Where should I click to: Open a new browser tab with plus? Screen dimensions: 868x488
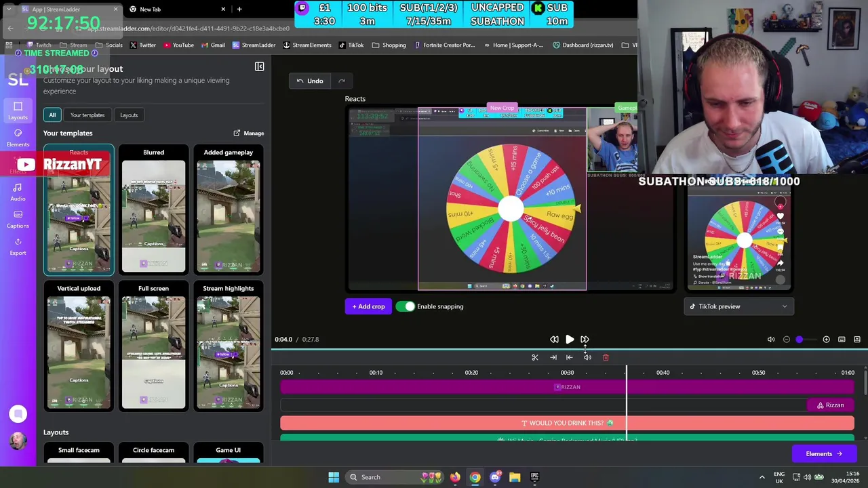click(239, 9)
